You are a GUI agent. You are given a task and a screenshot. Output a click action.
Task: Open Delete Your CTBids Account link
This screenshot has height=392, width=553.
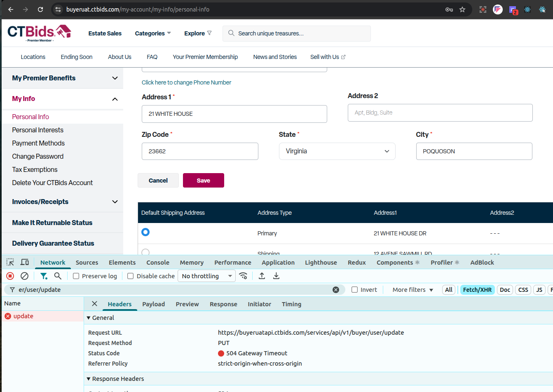click(x=52, y=183)
